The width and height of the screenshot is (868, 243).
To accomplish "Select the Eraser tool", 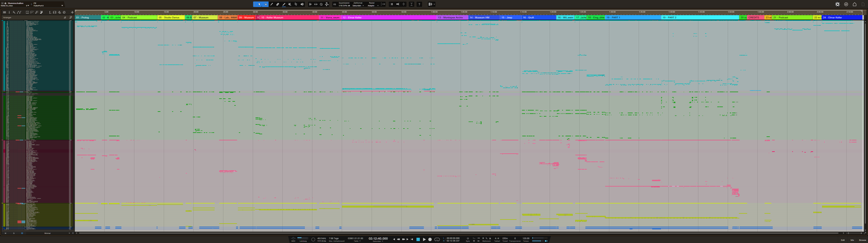I will [x=278, y=4].
